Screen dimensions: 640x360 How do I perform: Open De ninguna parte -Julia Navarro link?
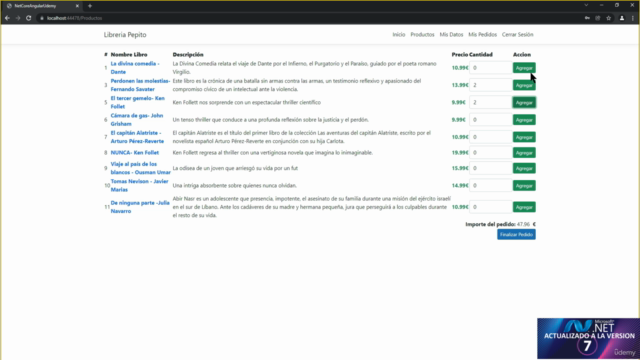[x=140, y=207]
